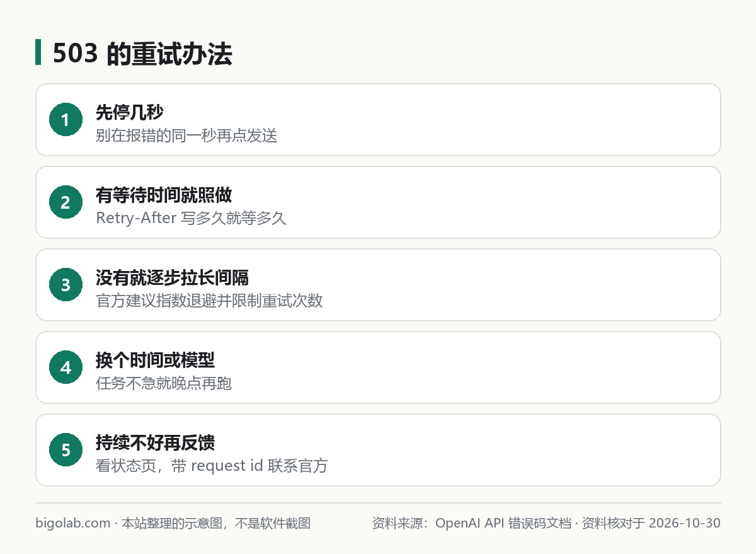This screenshot has width=756, height=554.
Task: Click the date text "资料核对于 2026-10-30"
Action: pyautogui.click(x=651, y=523)
